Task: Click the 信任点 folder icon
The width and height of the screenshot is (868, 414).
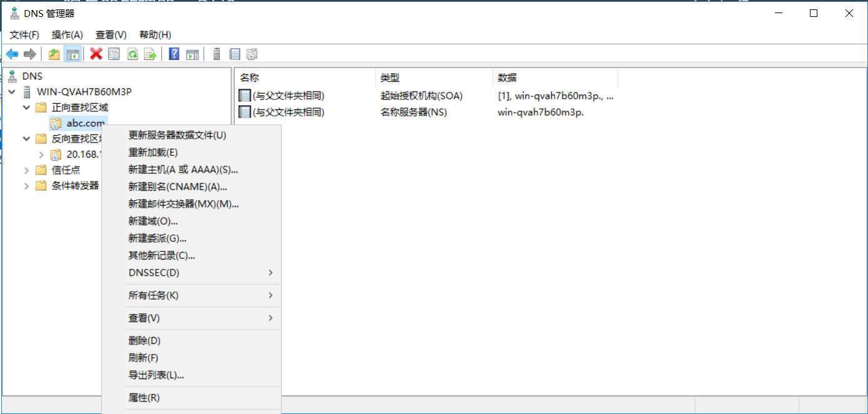Action: (41, 169)
